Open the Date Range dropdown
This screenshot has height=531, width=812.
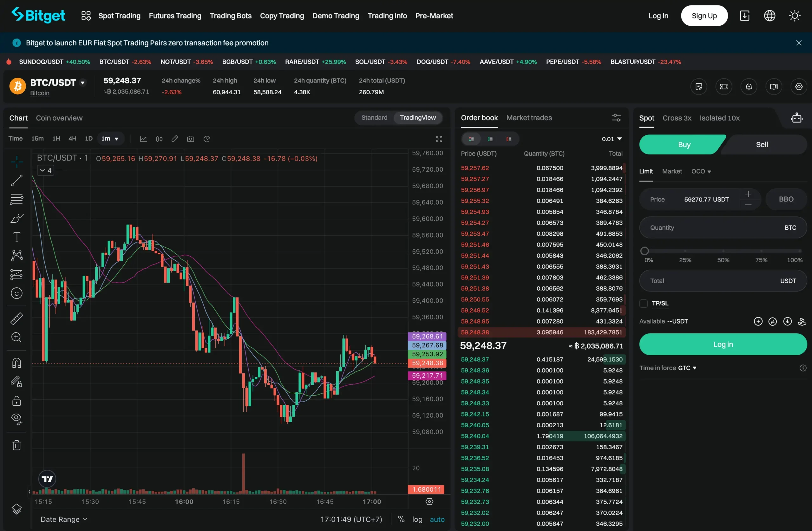tap(64, 519)
